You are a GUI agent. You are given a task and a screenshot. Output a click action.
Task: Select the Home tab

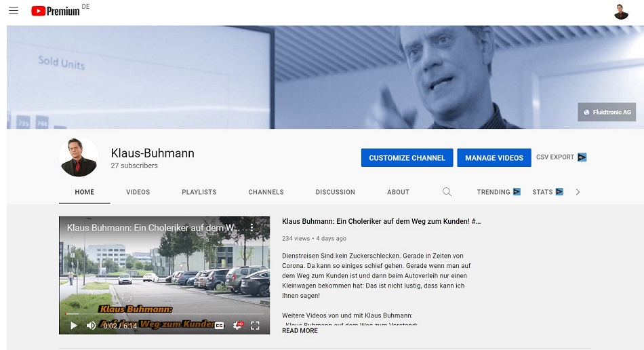(85, 192)
